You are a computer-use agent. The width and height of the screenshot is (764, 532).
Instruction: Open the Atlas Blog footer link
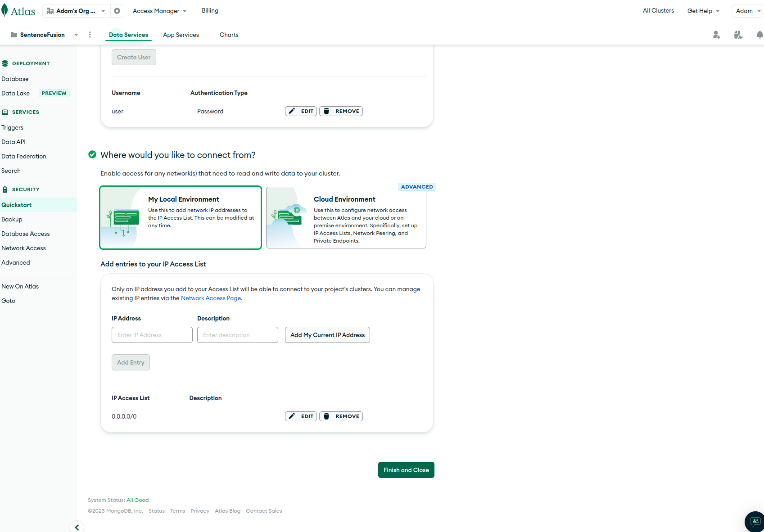tap(227, 511)
